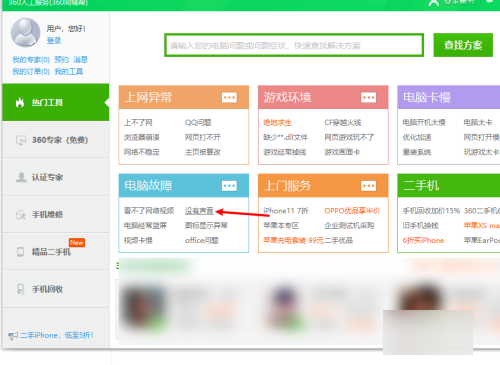
Task: Open 6折买iPhone offer
Action: click(x=423, y=240)
